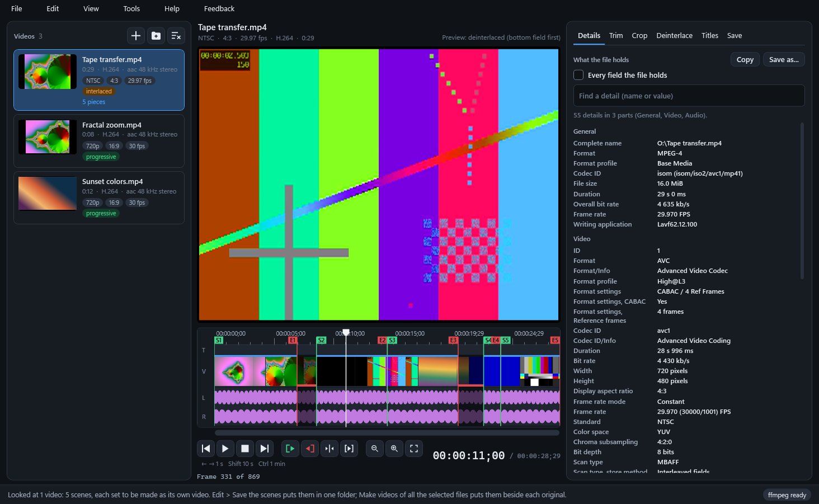Clear the videos list
Viewport: 819px width, 504px height.
(x=176, y=36)
